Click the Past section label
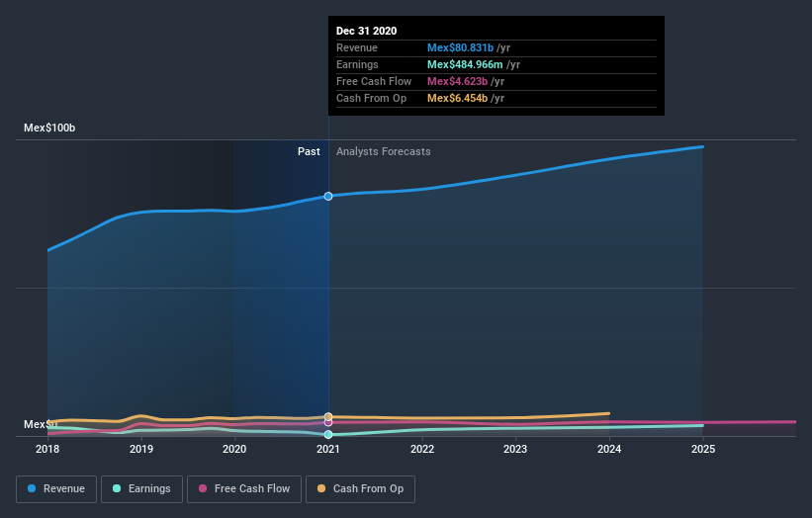 coord(309,151)
